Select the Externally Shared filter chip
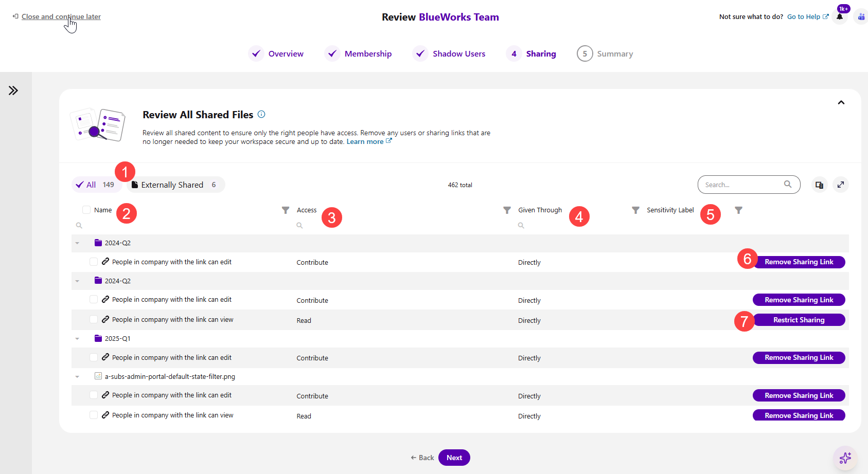This screenshot has width=868, height=474. point(175,185)
